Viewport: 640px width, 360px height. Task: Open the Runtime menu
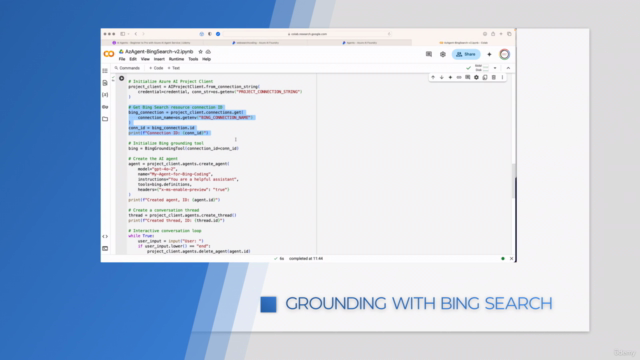(x=176, y=59)
